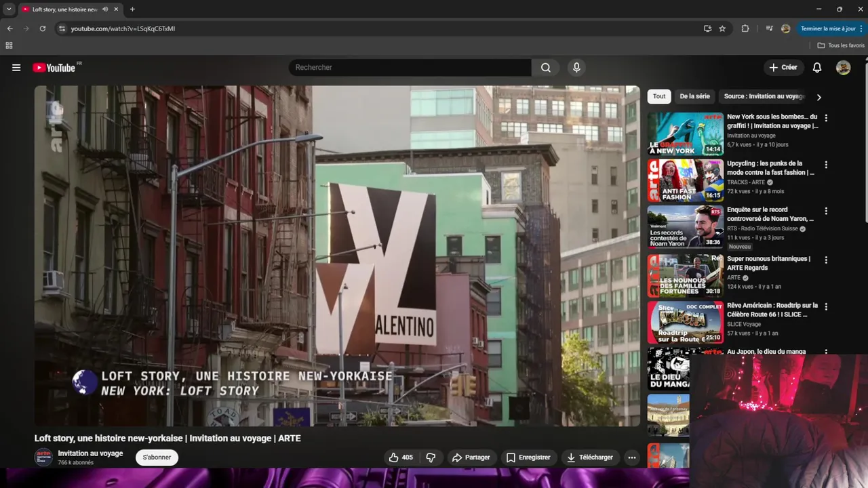
Task: Click the search magnifier button
Action: point(545,67)
